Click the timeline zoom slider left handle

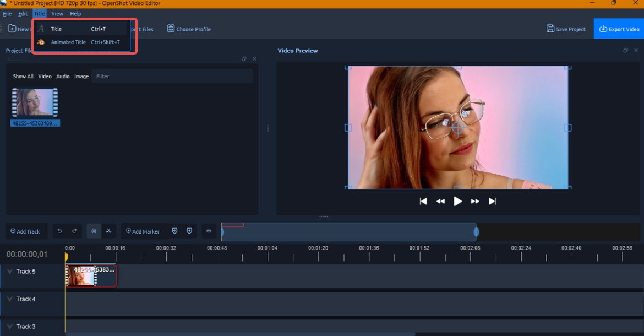tap(222, 232)
